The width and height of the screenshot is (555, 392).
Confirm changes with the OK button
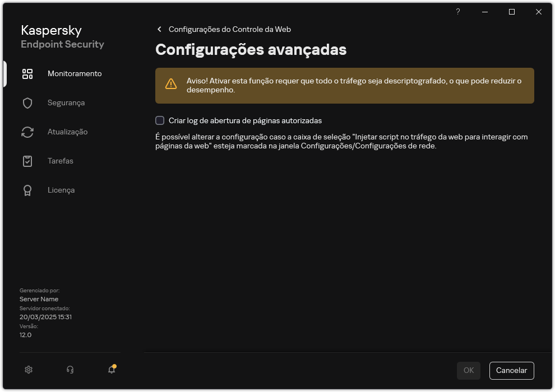pyautogui.click(x=468, y=370)
